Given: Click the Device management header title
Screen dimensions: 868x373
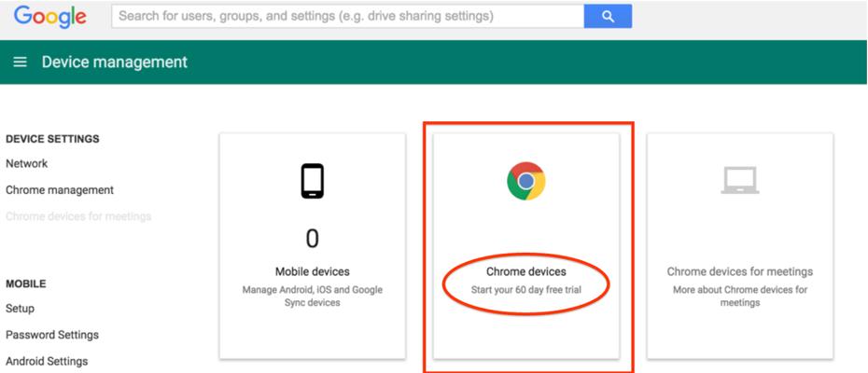Looking at the screenshot, I should (115, 62).
